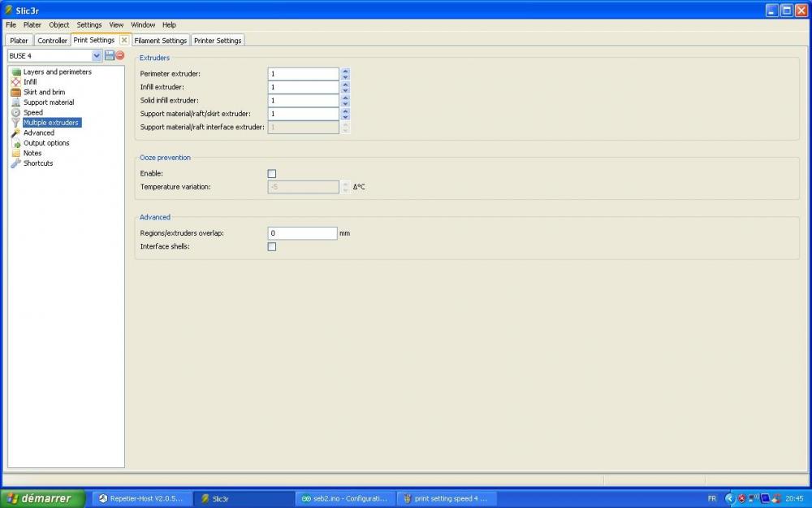
Task: Click the Speed clock icon
Action: (x=16, y=112)
